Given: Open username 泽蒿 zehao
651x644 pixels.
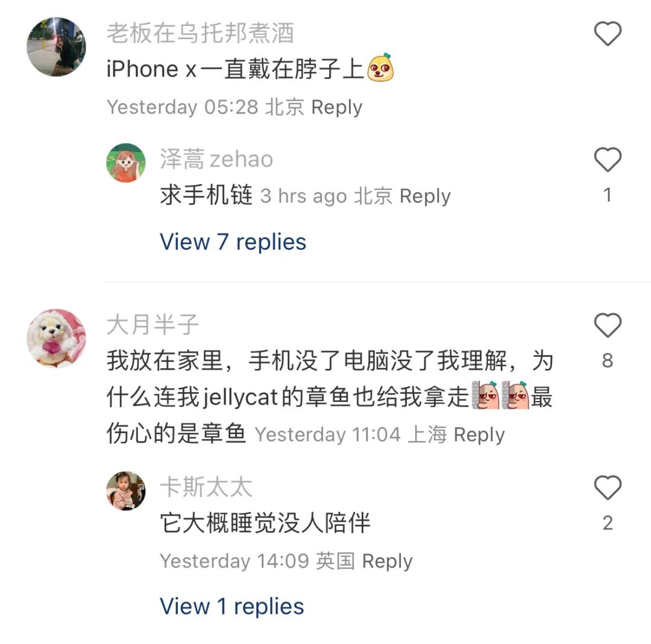Looking at the screenshot, I should click(x=216, y=159).
